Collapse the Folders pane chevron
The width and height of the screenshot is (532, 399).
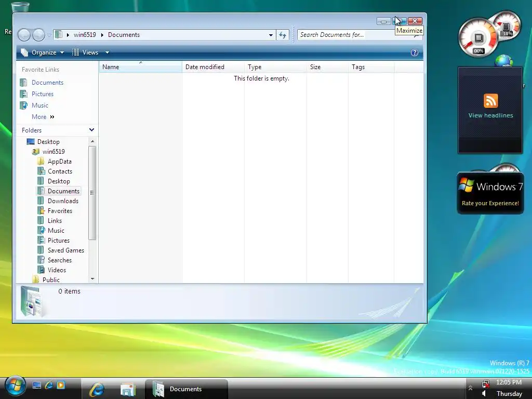click(91, 130)
